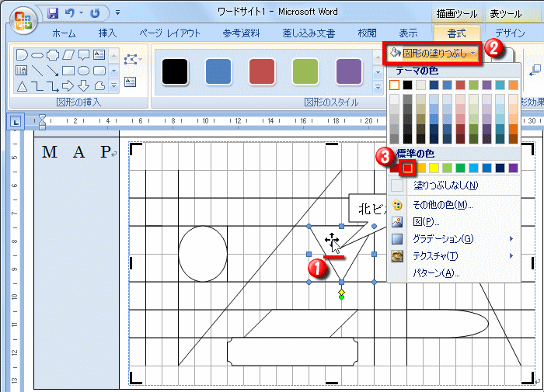Go to previous row of shape styles

point(378,57)
